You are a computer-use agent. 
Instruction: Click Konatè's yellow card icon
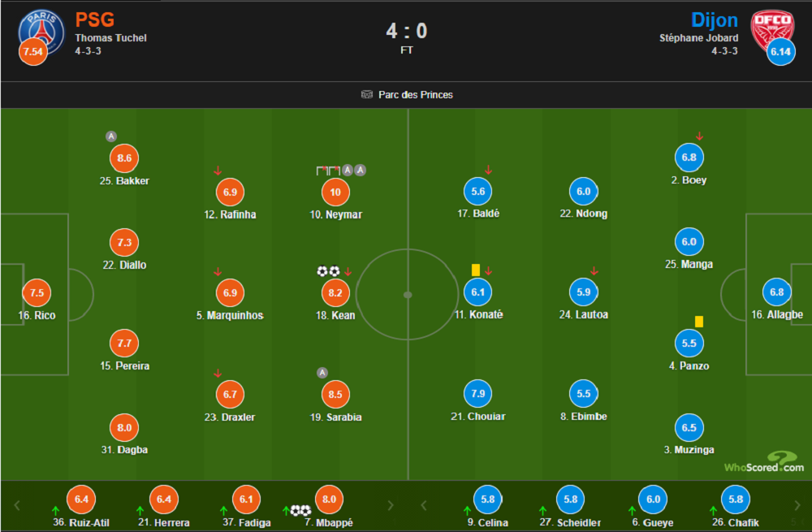476,270
